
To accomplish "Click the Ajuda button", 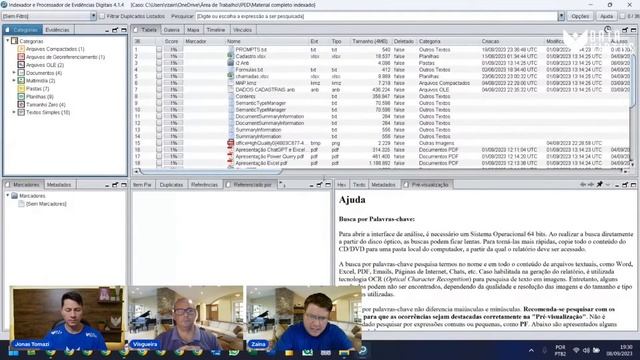I will 607,16.
